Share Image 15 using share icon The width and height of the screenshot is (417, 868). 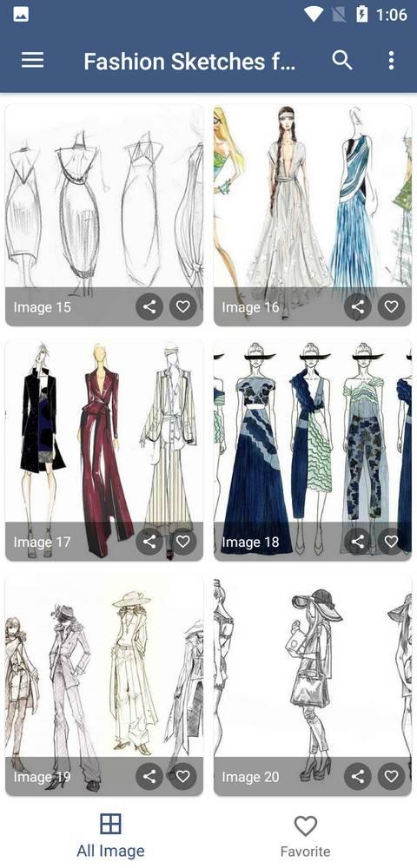tap(149, 306)
